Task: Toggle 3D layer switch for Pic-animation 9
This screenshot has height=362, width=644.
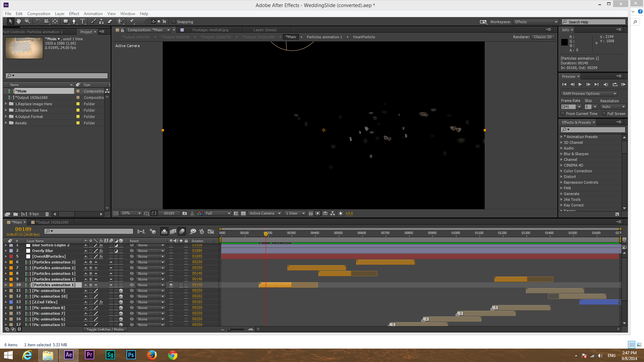Action: 121,291
